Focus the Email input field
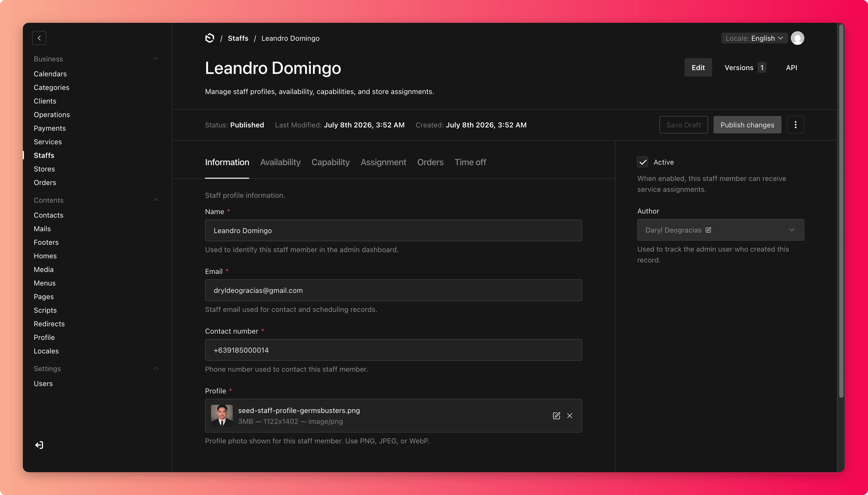The image size is (868, 495). click(x=393, y=290)
